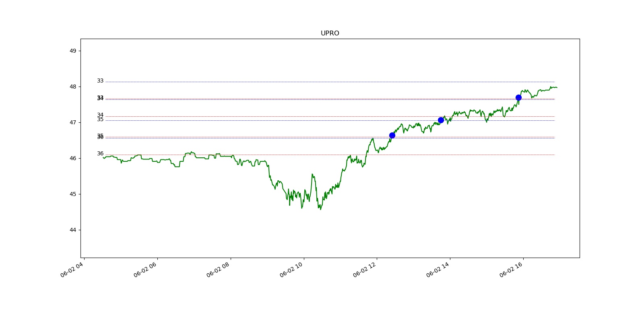Screen dimensions: 644x322
Task: Click x-axis label 06-02 12
Action: (365, 269)
